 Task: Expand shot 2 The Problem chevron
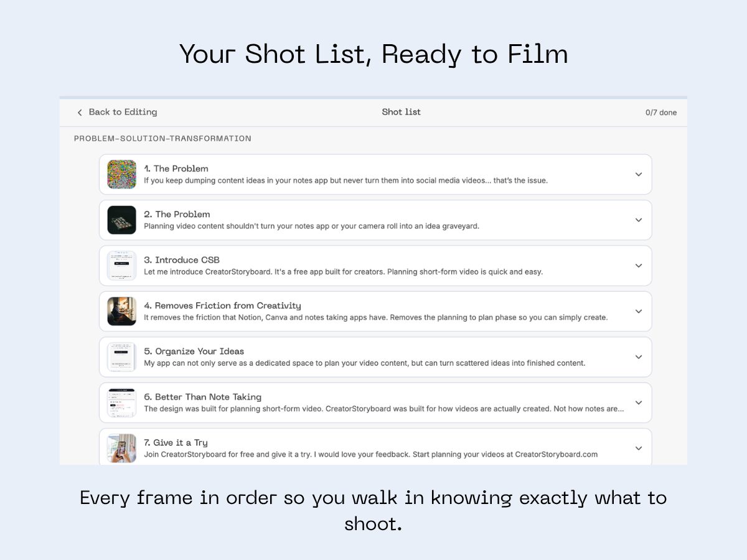pyautogui.click(x=638, y=220)
